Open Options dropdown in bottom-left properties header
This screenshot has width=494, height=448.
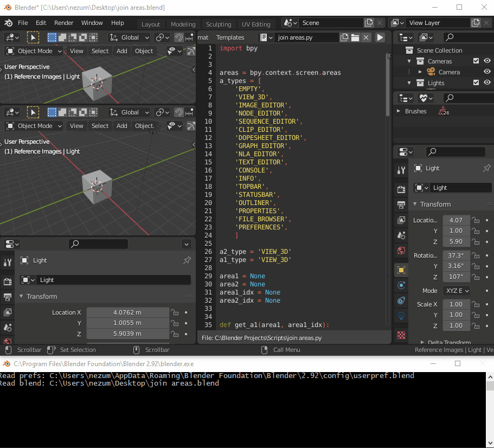187,244
